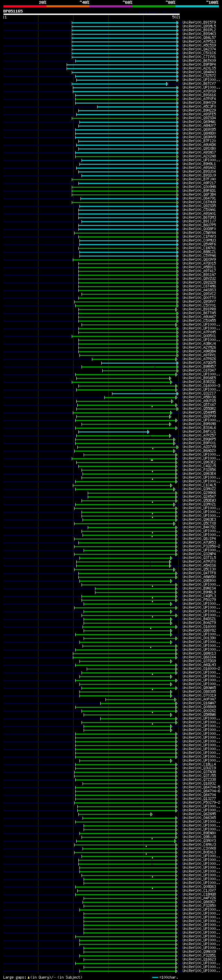The height and width of the screenshot is (980, 222).
Task: Click the UniRef100_Q6X9V9 label
Action: tap(199, 259)
